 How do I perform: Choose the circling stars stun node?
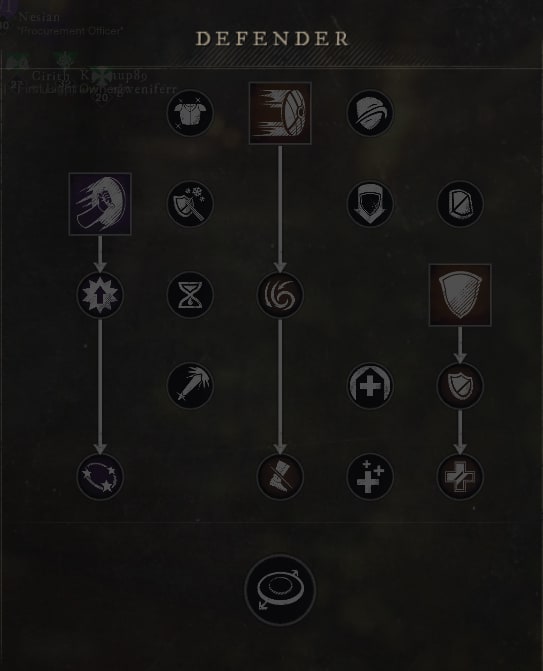(100, 477)
